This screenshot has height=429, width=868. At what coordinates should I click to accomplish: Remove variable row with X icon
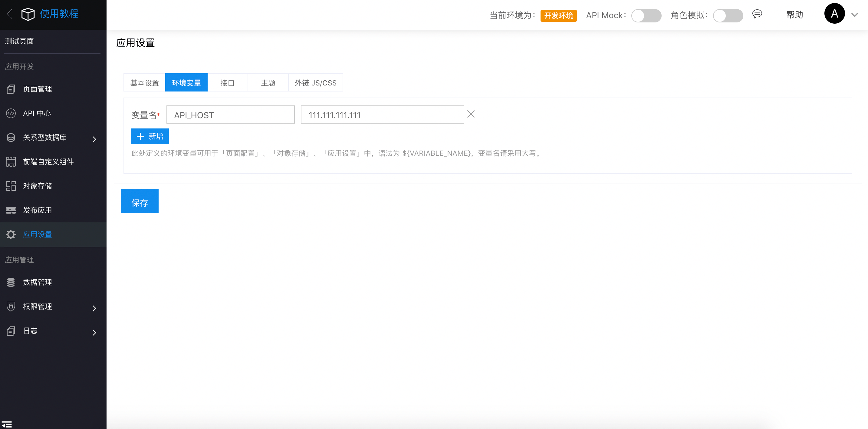coord(471,114)
